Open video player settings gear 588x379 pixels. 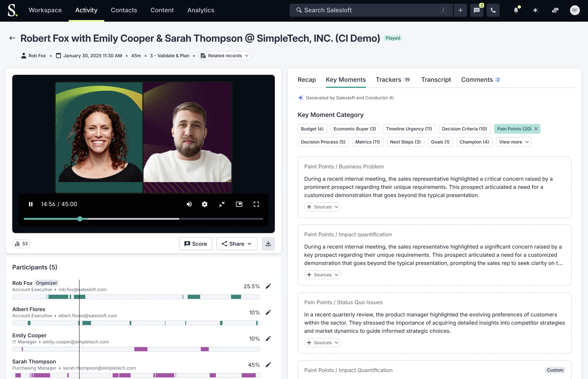coord(204,204)
